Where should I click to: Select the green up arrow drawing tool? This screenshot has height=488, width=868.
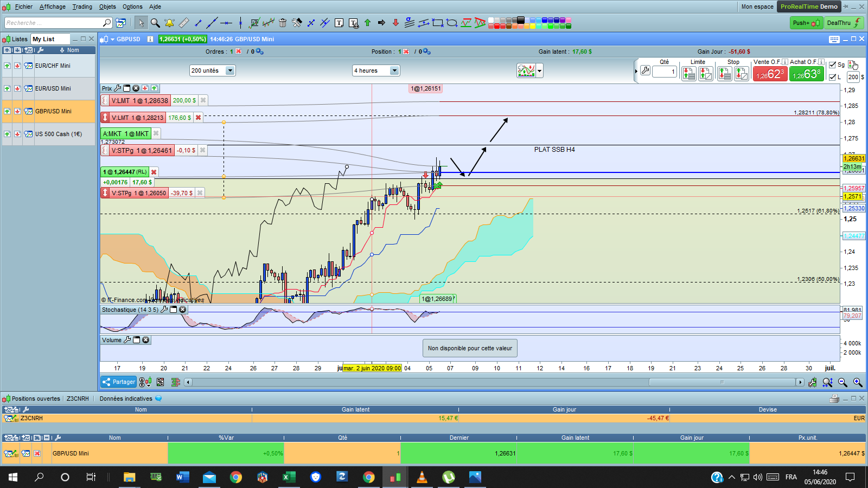pos(367,23)
